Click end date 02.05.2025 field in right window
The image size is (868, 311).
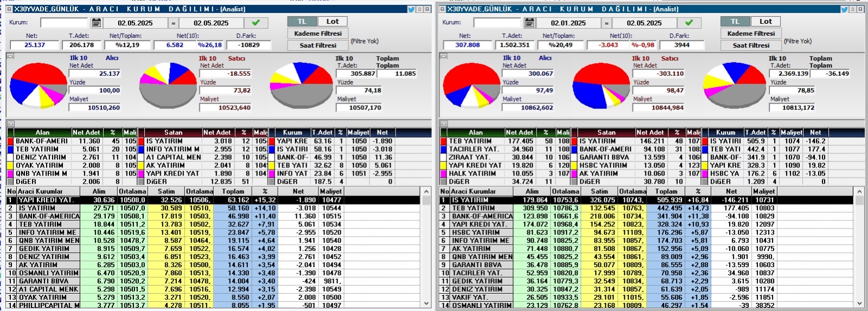644,23
